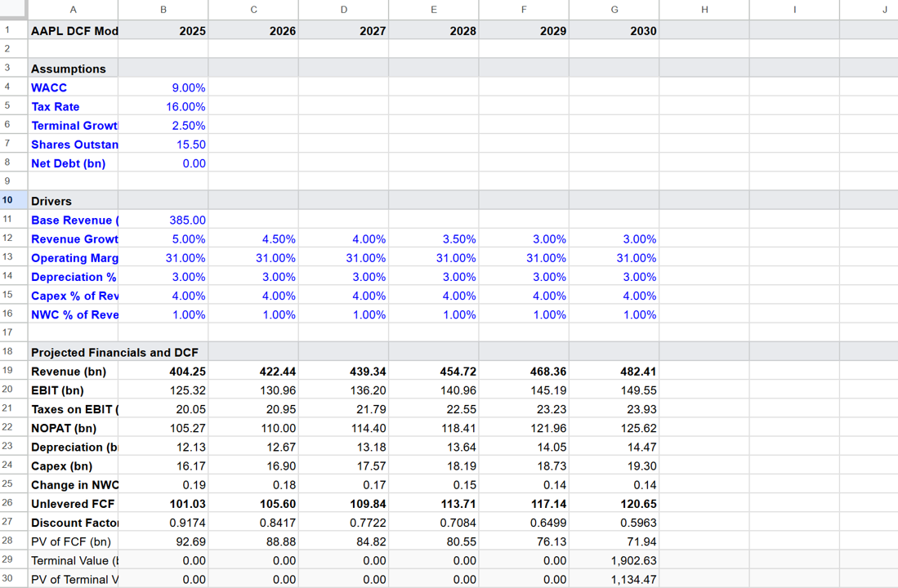
Task: Select the 130.96 EBIT cell
Action: point(253,390)
